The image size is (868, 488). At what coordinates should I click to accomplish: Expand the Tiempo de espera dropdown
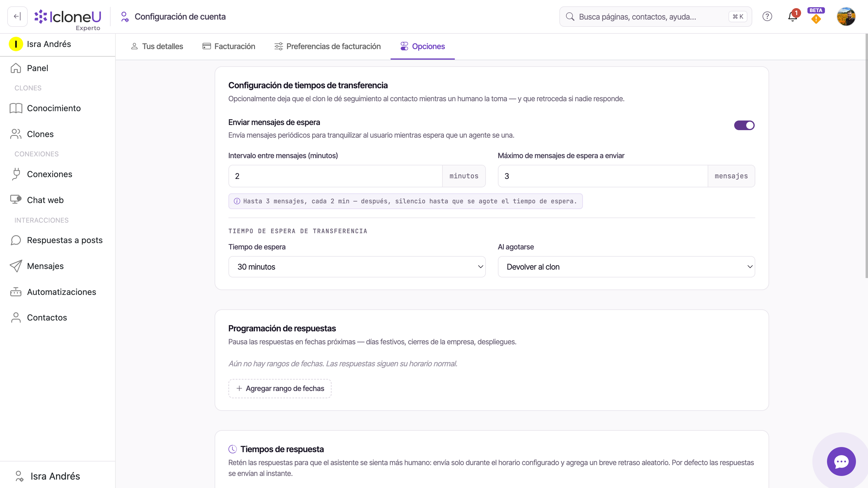357,267
